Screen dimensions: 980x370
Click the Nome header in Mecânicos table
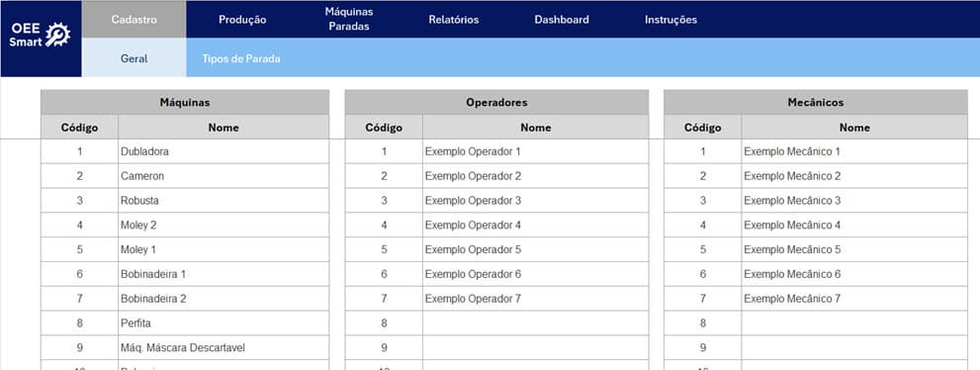click(854, 127)
